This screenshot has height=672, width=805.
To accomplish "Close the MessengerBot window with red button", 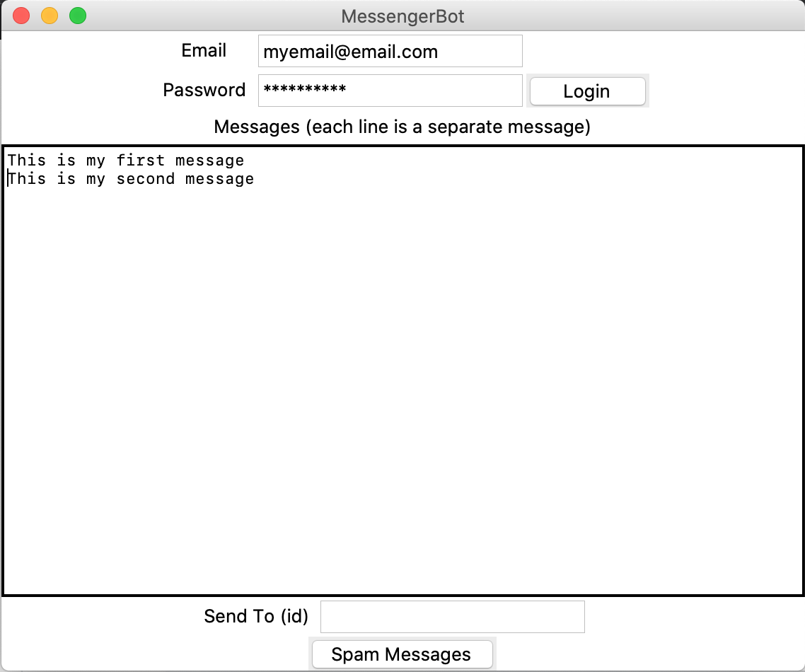I will click(x=21, y=16).
